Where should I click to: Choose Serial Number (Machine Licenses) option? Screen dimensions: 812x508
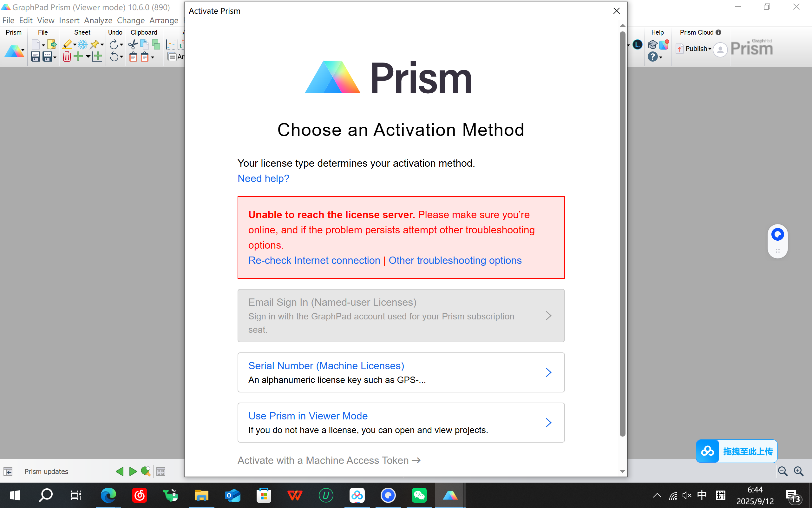401,372
